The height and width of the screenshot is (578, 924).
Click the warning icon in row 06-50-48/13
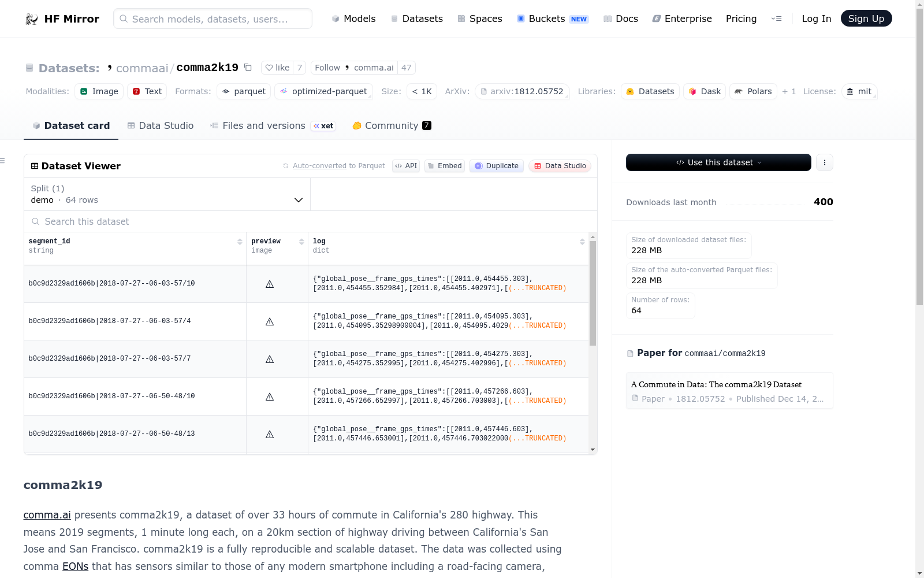coord(270,434)
